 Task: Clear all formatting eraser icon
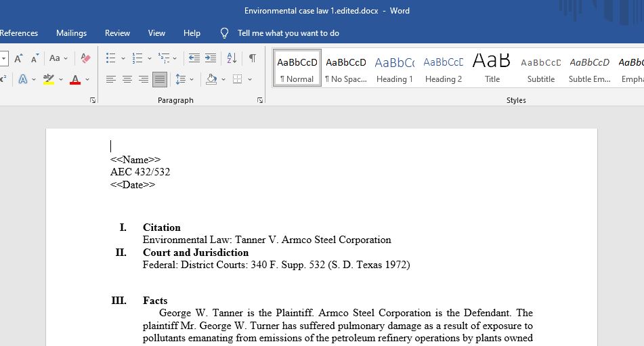tap(85, 58)
